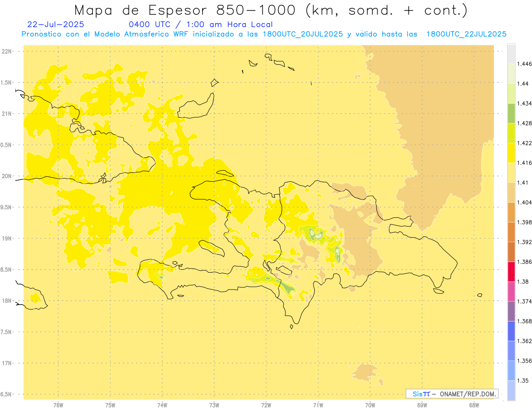Click the 20N latitude axis label
Screen dimensions: 532x411
(8, 176)
